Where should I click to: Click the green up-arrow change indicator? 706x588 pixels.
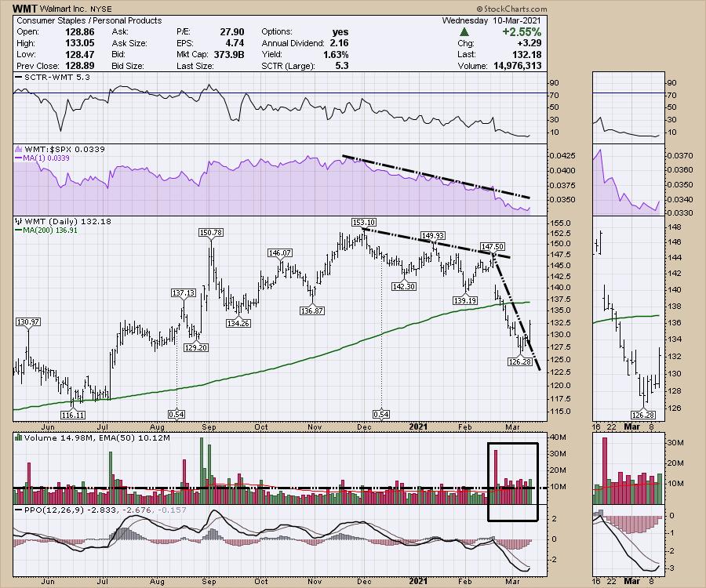coord(464,31)
